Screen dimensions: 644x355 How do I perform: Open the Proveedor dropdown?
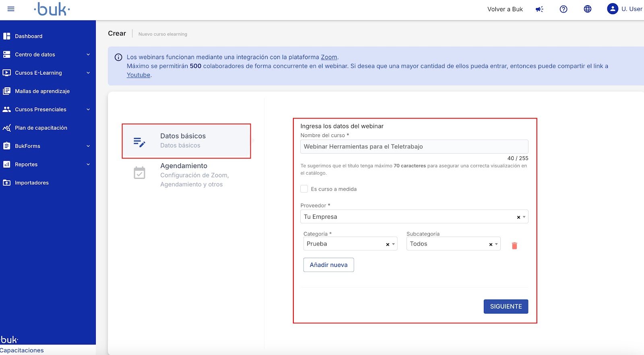(524, 217)
